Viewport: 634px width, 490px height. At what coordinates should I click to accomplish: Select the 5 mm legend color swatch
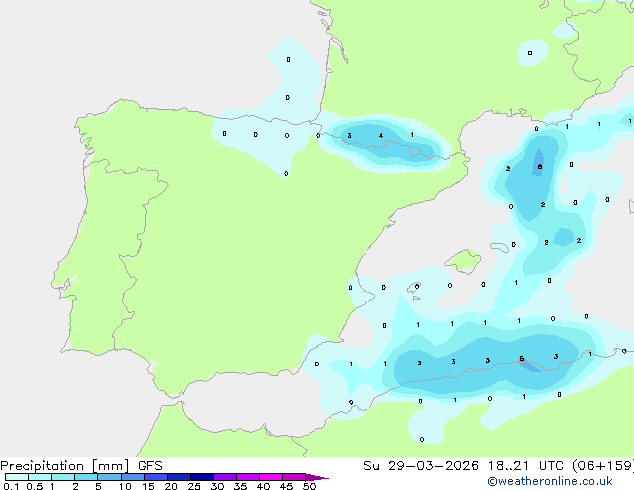click(109, 477)
